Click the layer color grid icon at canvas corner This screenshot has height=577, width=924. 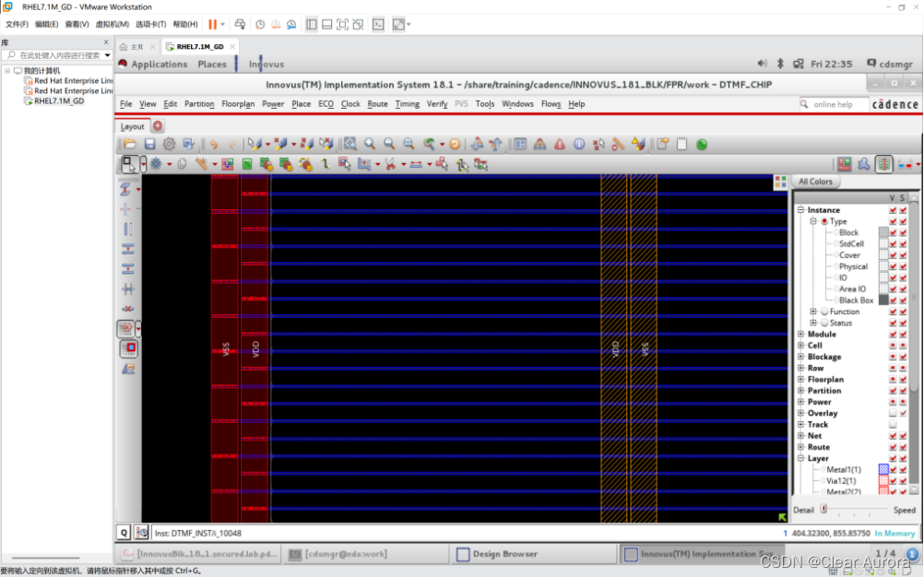[x=780, y=182]
